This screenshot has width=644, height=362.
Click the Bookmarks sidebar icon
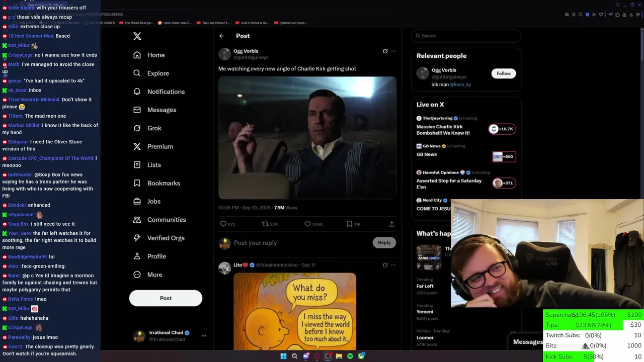137,183
